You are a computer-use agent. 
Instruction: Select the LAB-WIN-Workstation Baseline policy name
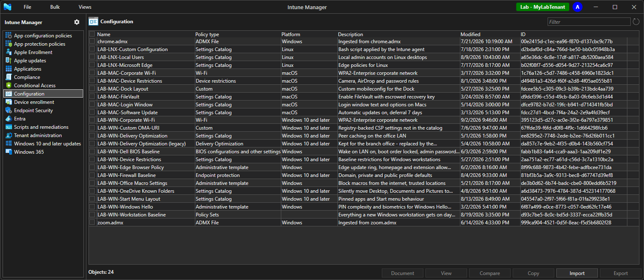tap(131, 215)
